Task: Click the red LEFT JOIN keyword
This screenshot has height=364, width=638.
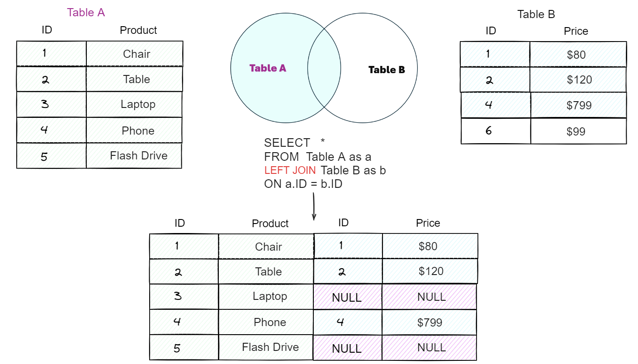Action: (290, 171)
